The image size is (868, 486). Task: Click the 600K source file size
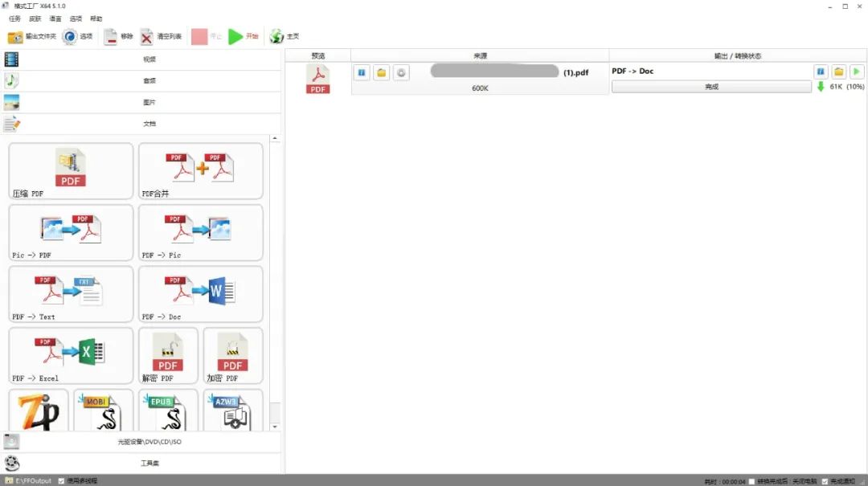480,88
